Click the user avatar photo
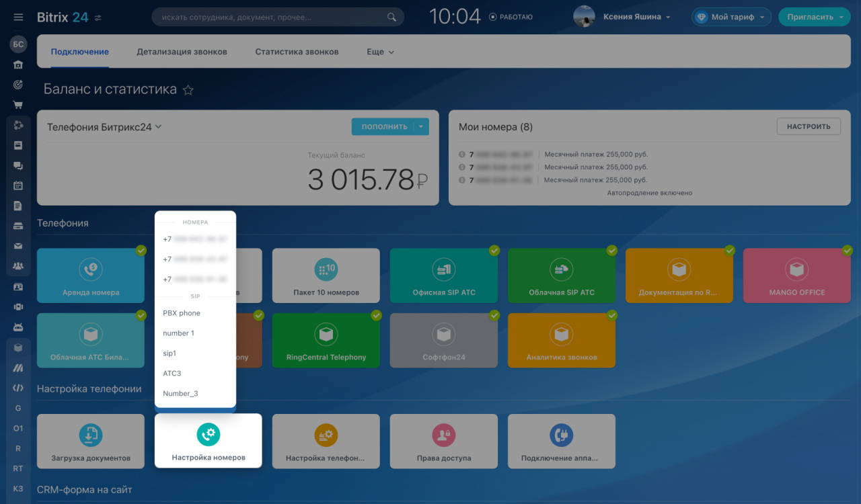 click(584, 17)
